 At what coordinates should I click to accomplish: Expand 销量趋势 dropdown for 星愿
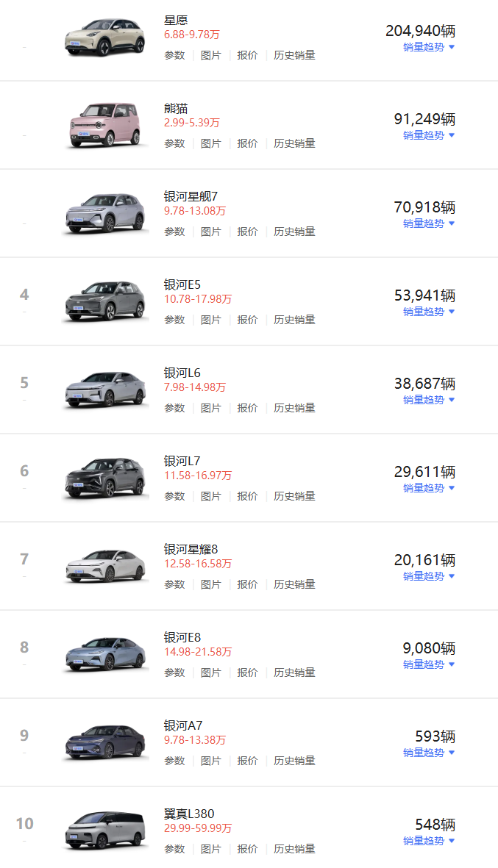click(x=429, y=48)
